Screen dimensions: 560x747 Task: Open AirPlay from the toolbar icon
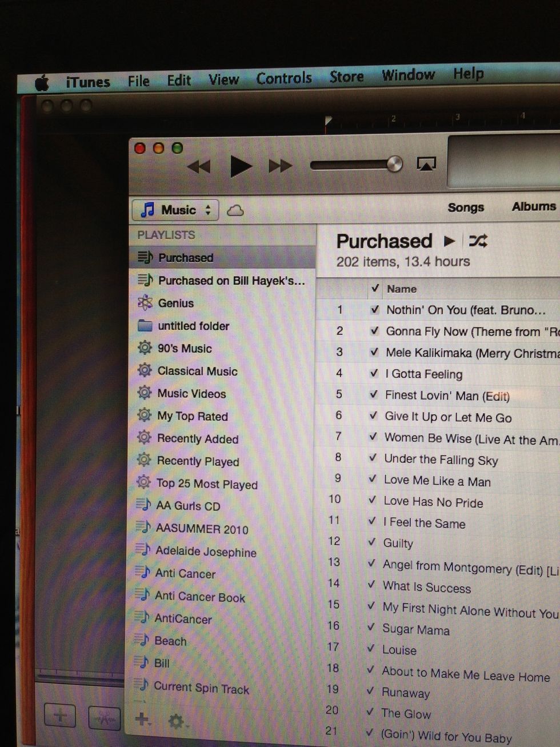426,164
